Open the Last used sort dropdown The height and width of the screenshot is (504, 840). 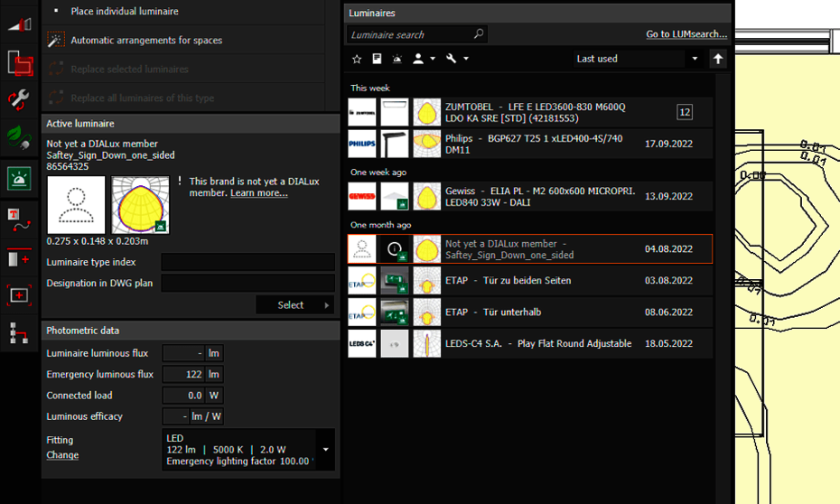click(637, 59)
